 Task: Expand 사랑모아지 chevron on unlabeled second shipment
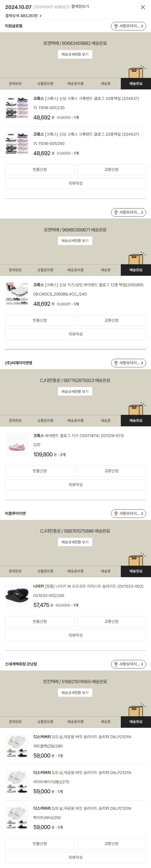point(142,212)
